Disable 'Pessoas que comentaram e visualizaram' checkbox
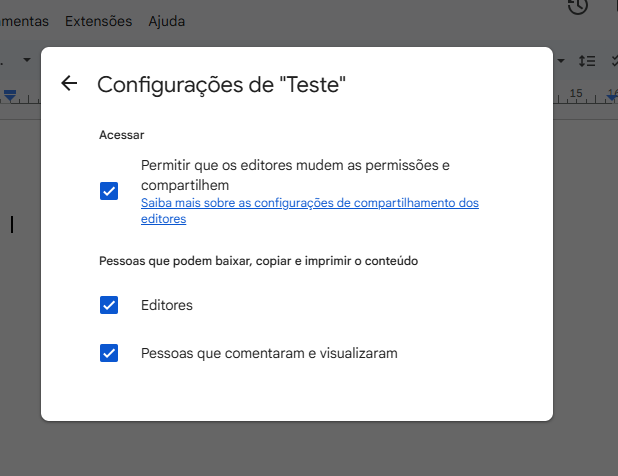Viewport: 618px width, 476px height. pyautogui.click(x=109, y=353)
